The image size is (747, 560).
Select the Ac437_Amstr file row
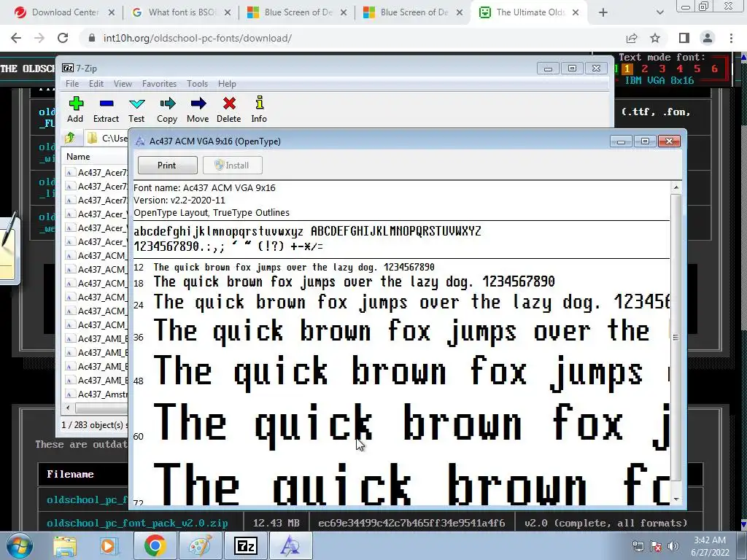(96, 394)
